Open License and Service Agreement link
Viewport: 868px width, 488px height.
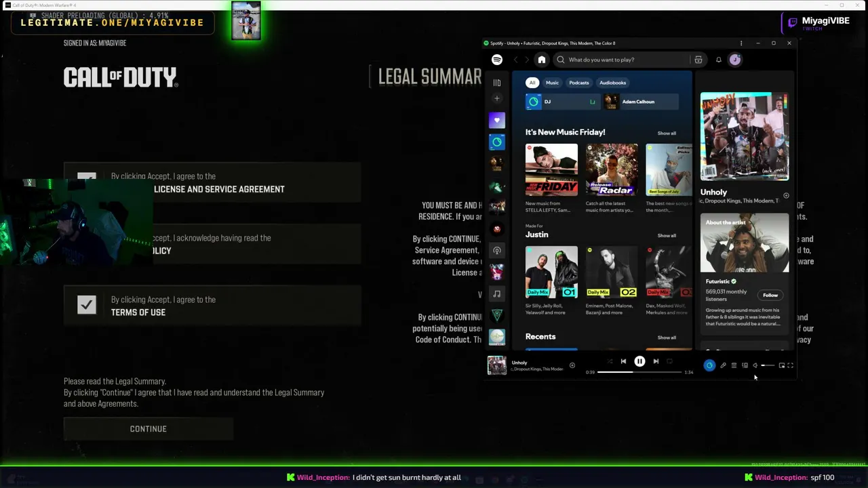[219, 189]
